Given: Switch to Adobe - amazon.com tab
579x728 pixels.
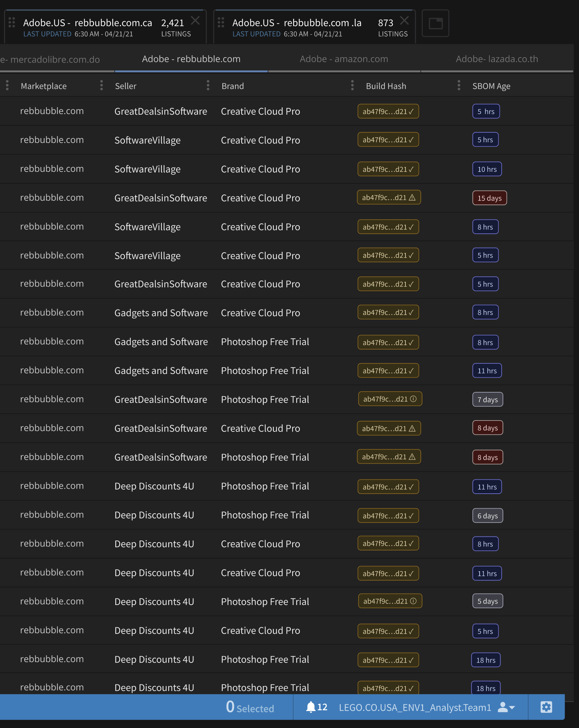Looking at the screenshot, I should (344, 59).
